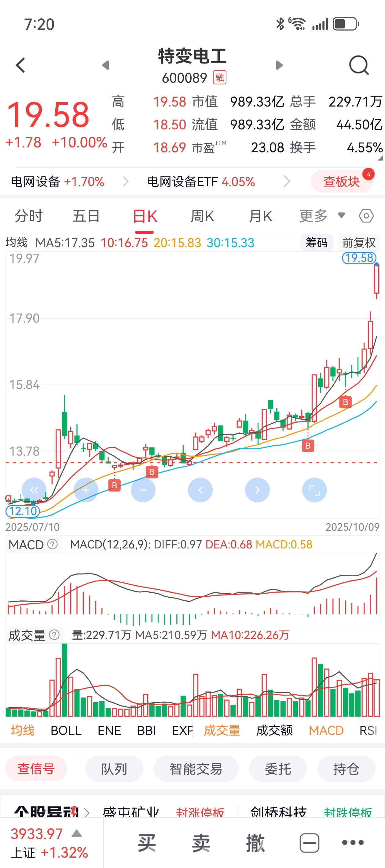Zoom in chart with plus circle
This screenshot has width=385, height=868.
86,490
